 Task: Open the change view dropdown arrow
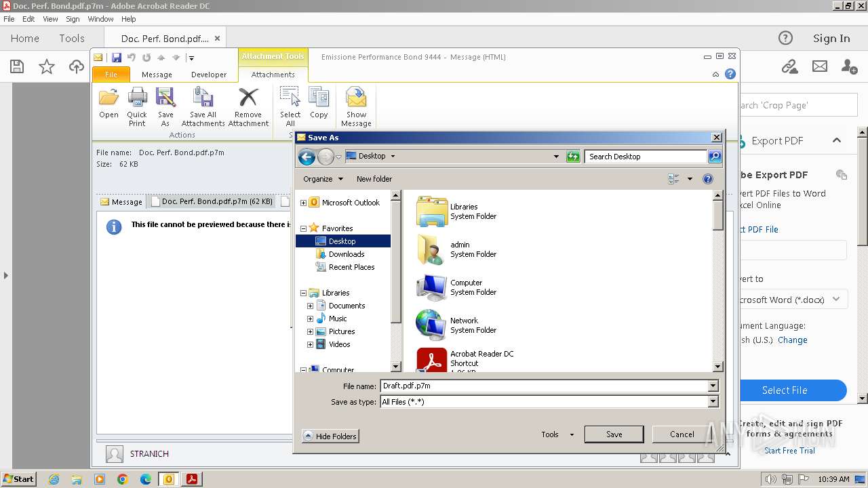(x=690, y=179)
